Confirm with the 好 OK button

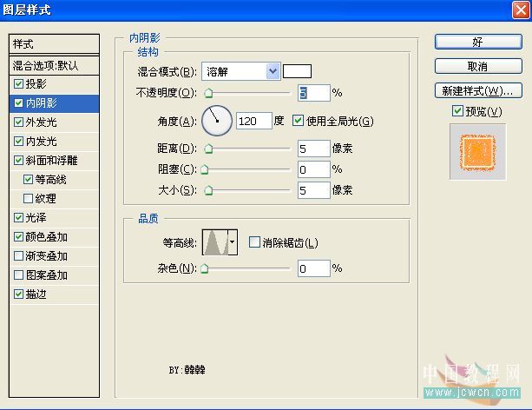[478, 42]
